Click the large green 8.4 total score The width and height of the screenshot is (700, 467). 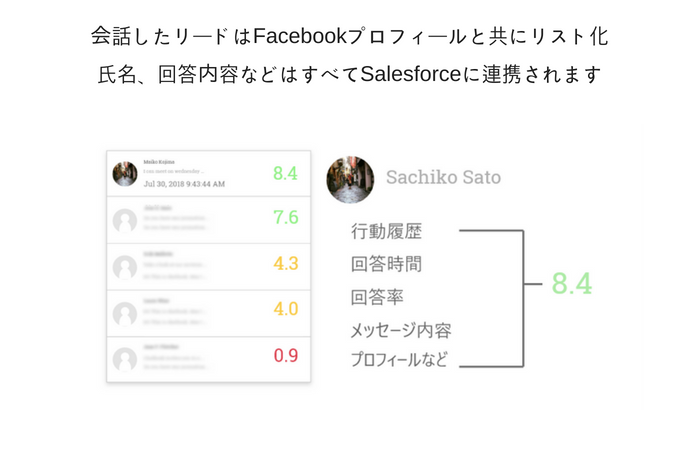572,284
